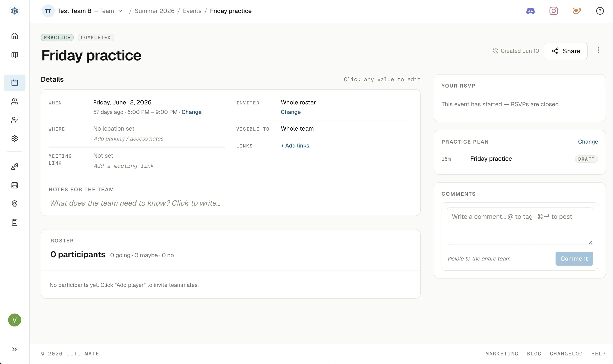Viewport: 613px width, 364px height.
Task: Open the location pin icon in sidebar
Action: coord(14,204)
